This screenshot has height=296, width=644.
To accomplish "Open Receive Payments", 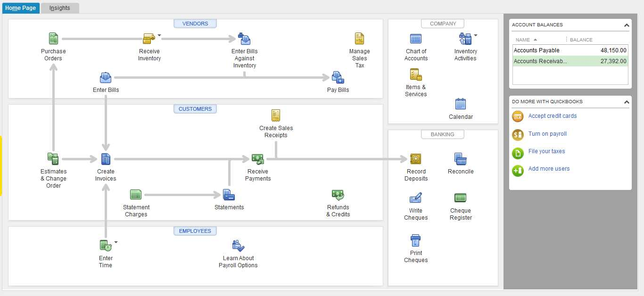I will click(257, 159).
